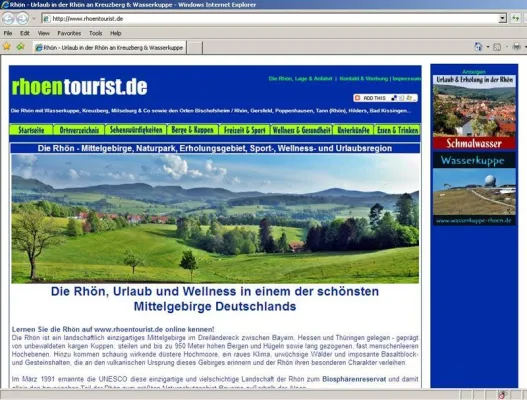The image size is (527, 400).
Task: Open the Help menu
Action: click(x=116, y=33)
